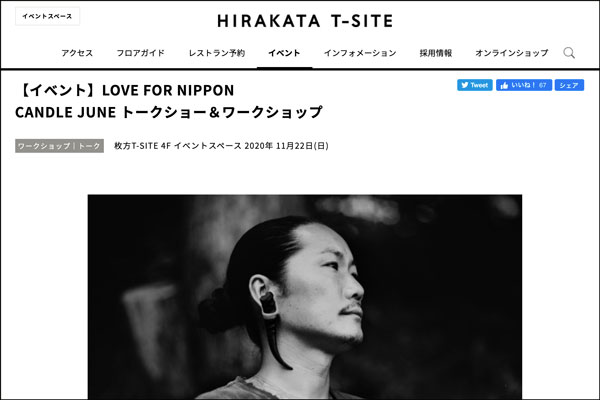The height and width of the screenshot is (400, 600).
Task: Visit the 採用情報 page
Action: [436, 53]
